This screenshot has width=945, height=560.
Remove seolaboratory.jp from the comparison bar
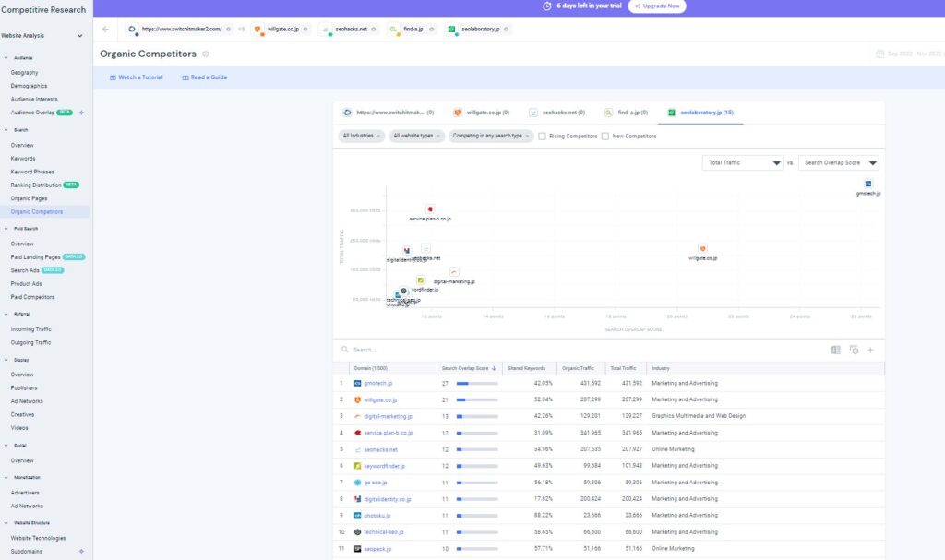coord(507,29)
